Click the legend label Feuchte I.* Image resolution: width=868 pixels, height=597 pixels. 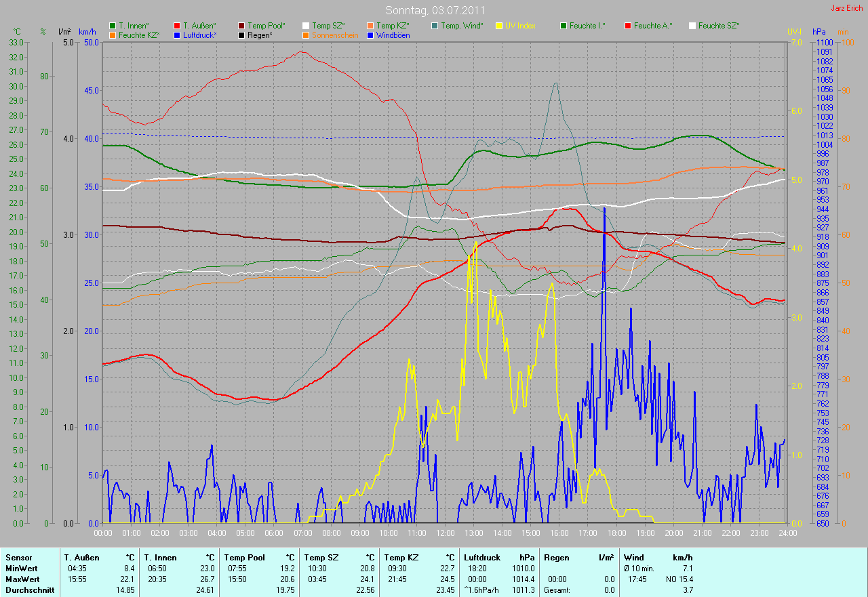(x=587, y=26)
